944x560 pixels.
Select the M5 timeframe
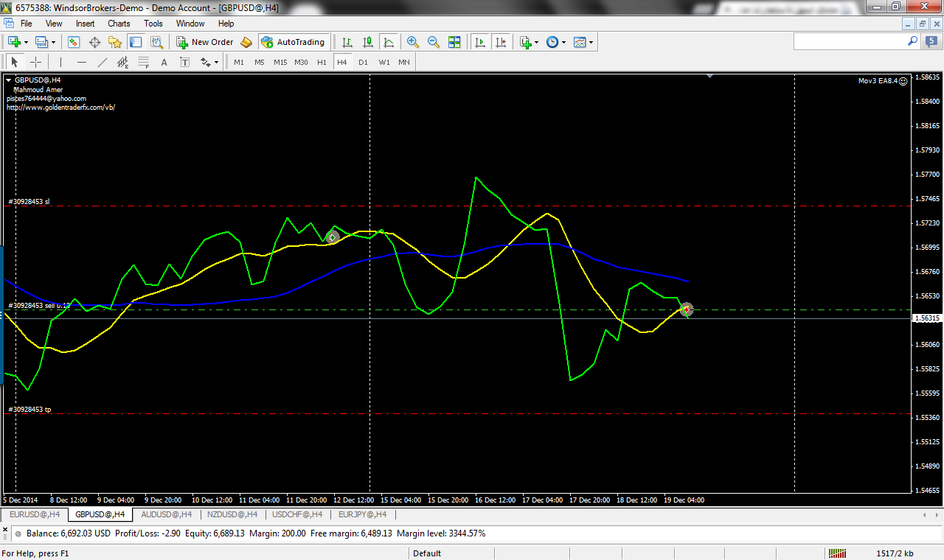click(260, 62)
